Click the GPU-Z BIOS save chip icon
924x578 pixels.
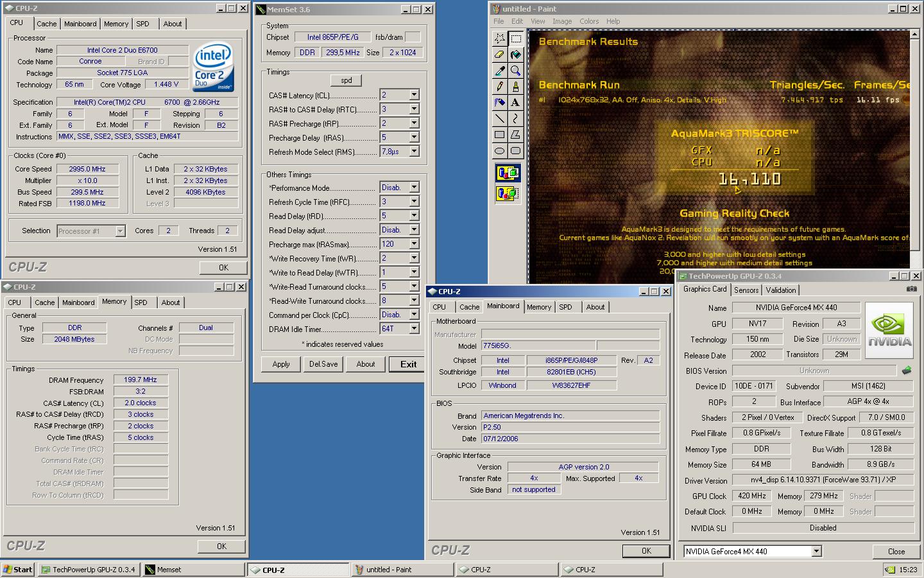907,371
